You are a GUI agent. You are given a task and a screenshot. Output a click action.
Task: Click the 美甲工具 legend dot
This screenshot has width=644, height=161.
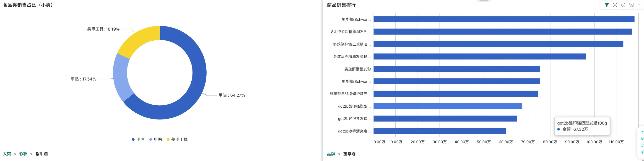(168, 140)
